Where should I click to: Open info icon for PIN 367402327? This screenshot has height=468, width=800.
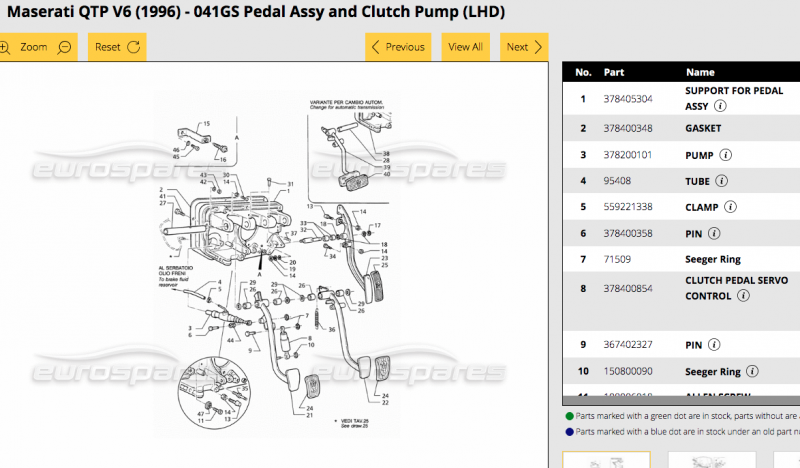pyautogui.click(x=714, y=345)
